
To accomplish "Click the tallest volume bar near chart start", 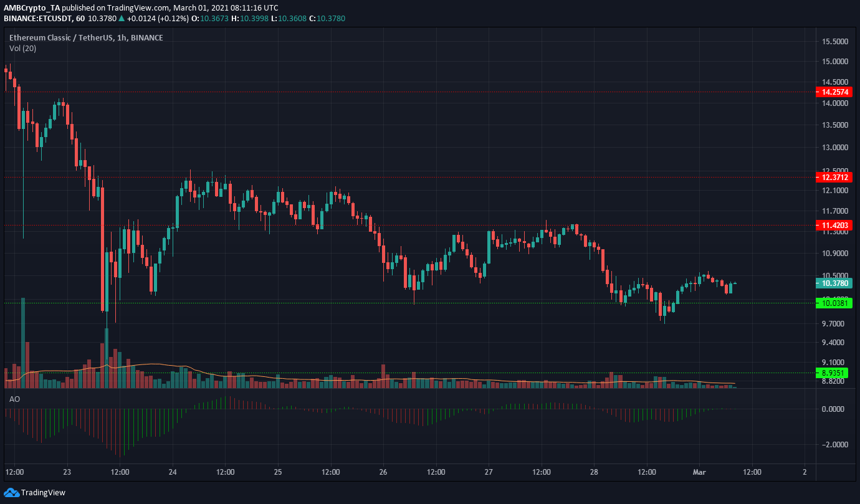I will tap(23, 343).
